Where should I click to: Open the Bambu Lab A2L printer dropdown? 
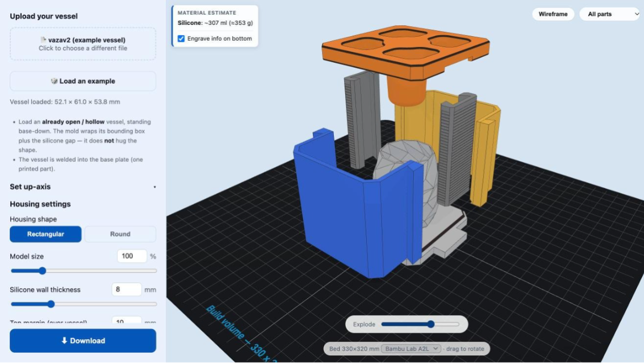pos(411,348)
